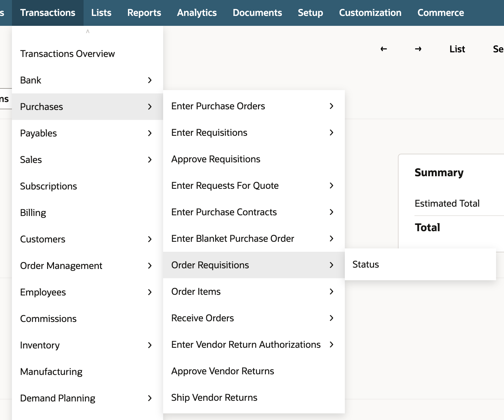Image resolution: width=504 pixels, height=420 pixels.
Task: Open the Customization menu
Action: click(370, 13)
